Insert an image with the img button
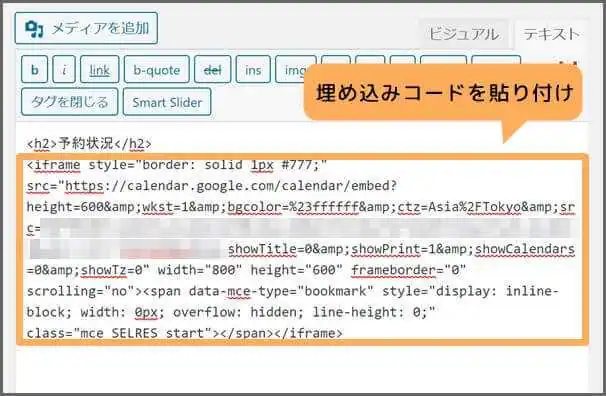606x396 pixels. pyautogui.click(x=292, y=70)
